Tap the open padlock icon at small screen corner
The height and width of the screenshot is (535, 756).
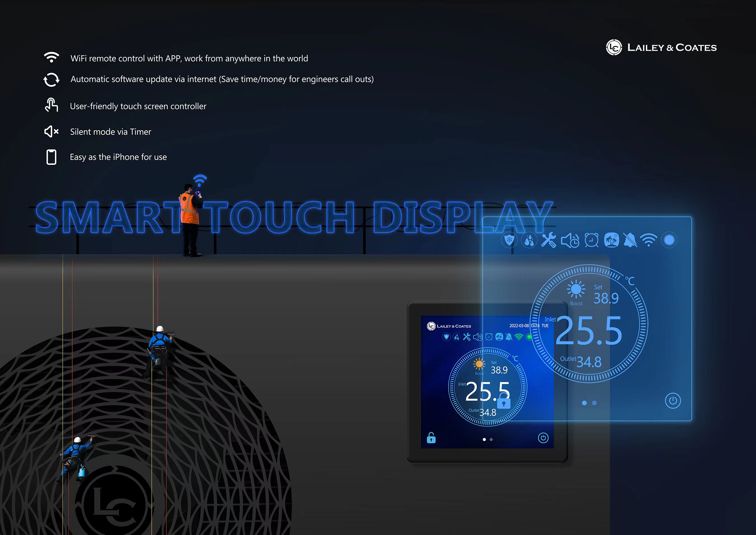coord(431,438)
